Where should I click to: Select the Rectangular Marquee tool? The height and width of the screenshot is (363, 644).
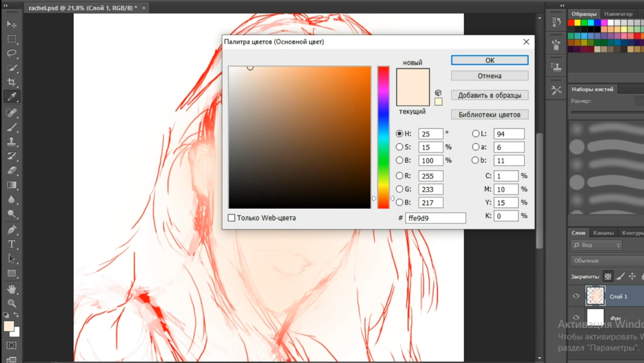11,39
